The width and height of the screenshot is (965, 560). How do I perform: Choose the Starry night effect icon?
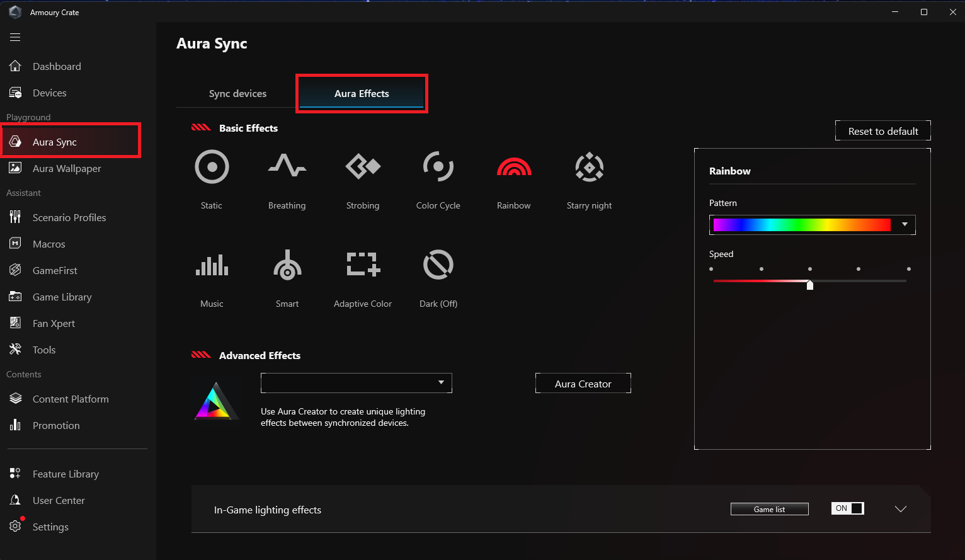[x=590, y=167]
